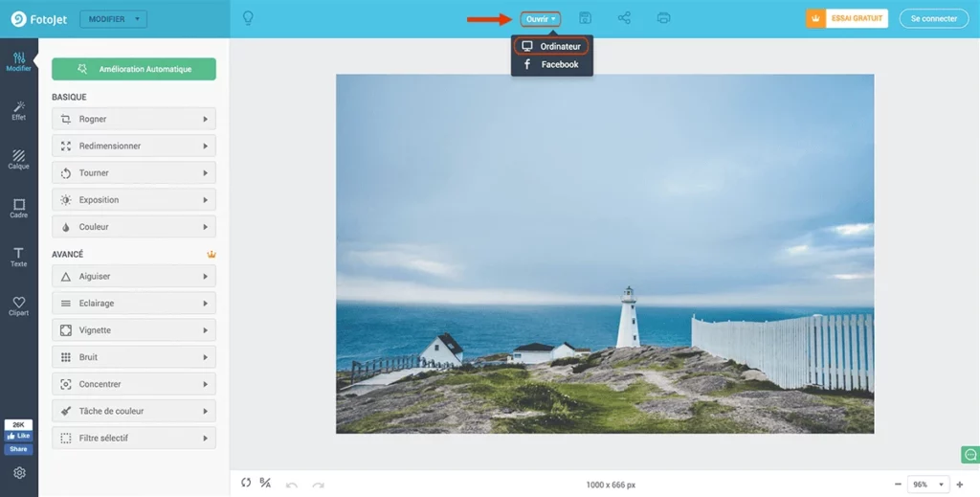Select Facebook from the Ouvrir menu
980x497 pixels.
[x=552, y=64]
